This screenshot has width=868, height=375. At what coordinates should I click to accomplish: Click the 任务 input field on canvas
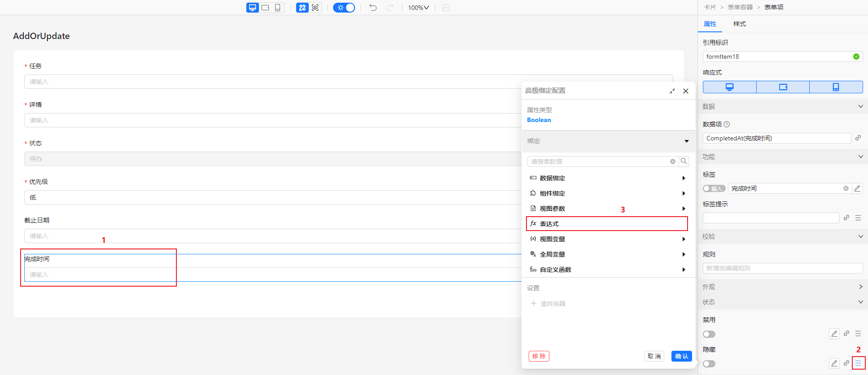click(349, 82)
